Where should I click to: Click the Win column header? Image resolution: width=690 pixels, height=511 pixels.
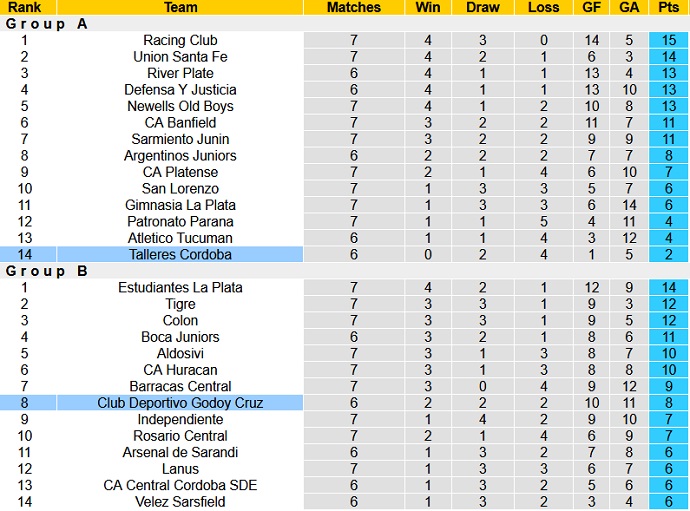click(429, 7)
